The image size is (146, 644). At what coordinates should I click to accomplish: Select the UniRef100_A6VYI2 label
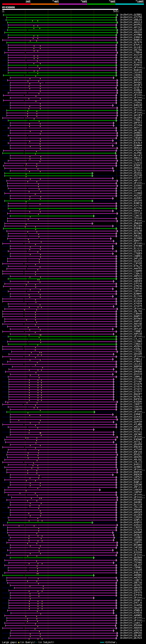(x=131, y=128)
